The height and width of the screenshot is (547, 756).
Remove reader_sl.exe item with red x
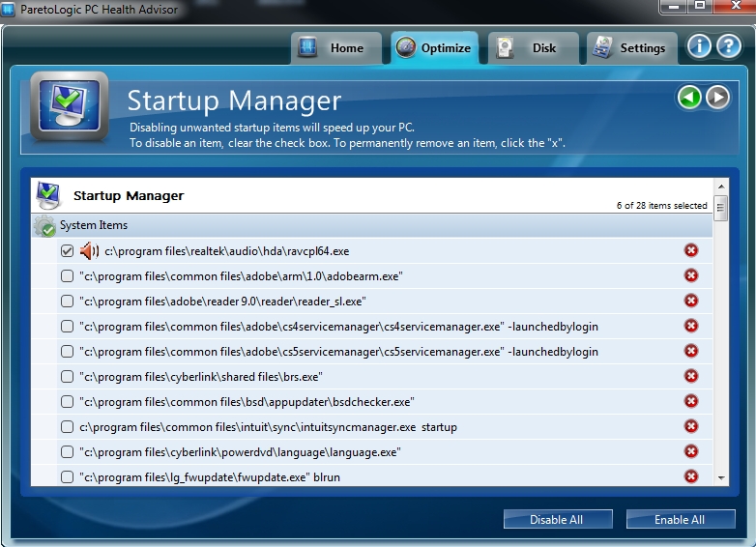(691, 301)
